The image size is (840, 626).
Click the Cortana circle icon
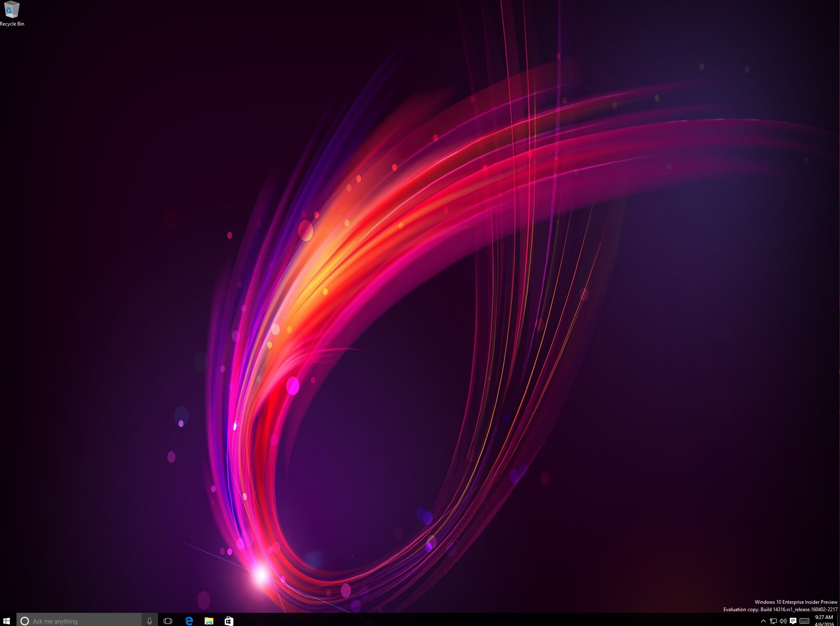25,621
